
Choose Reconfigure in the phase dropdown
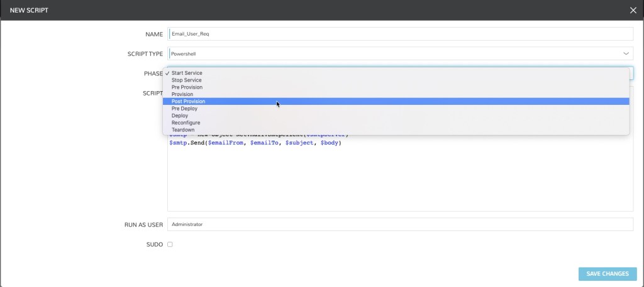186,123
